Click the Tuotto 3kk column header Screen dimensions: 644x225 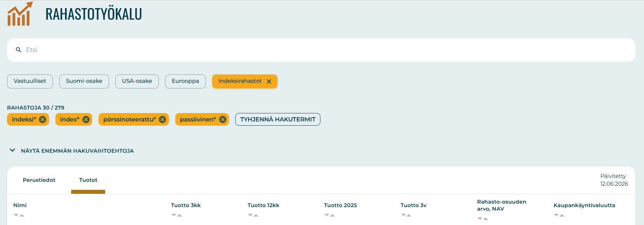186,205
